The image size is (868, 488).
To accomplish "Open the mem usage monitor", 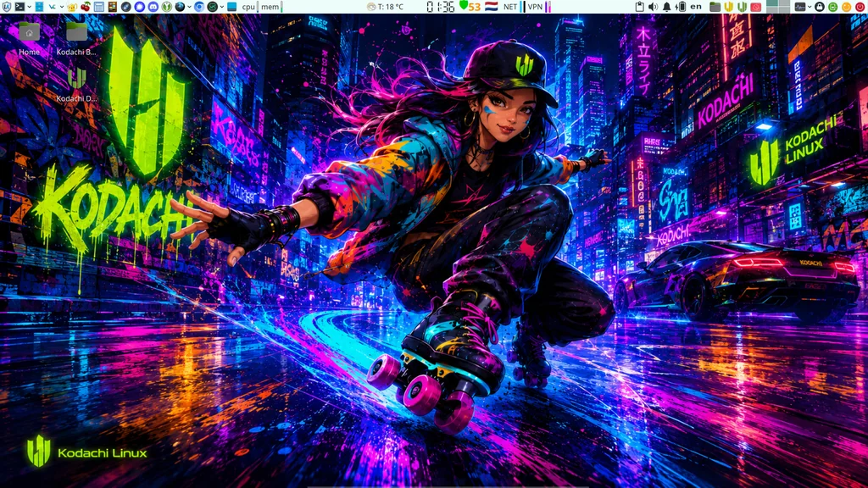I will tap(272, 7).
